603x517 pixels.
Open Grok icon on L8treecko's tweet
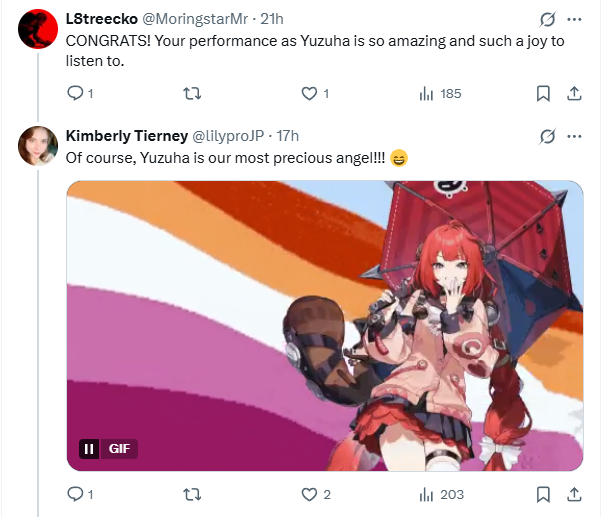pyautogui.click(x=547, y=19)
